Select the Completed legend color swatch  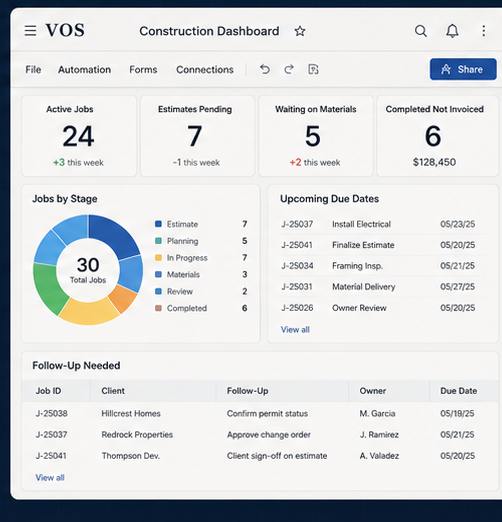click(158, 308)
